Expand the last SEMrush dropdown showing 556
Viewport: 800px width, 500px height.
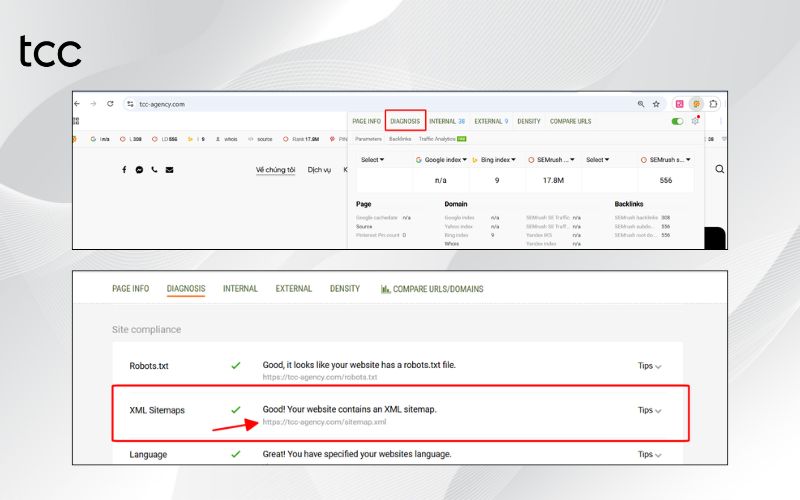(x=666, y=160)
